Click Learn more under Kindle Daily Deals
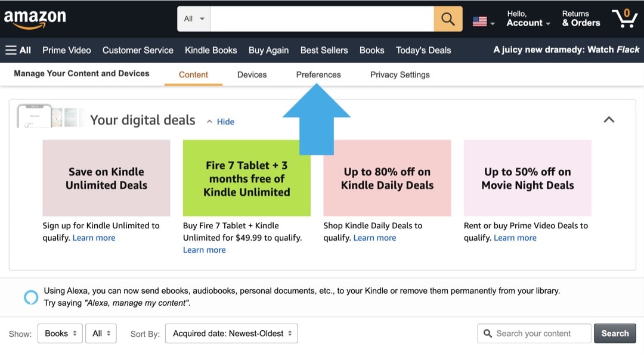Screen dimensions: 644x354 coord(374,237)
